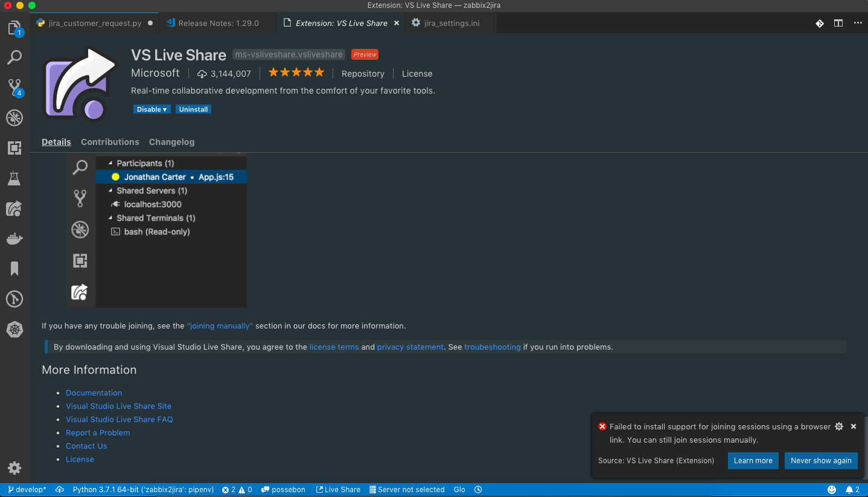Screen dimensions: 868x497
Task: Click the cloud publish icon in status bar
Action: tap(60, 490)
